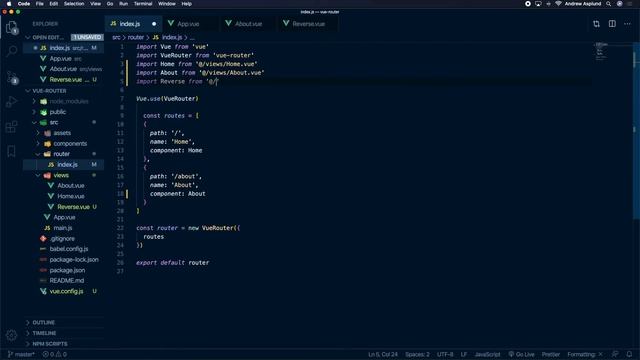Open the File menu

coord(40,4)
